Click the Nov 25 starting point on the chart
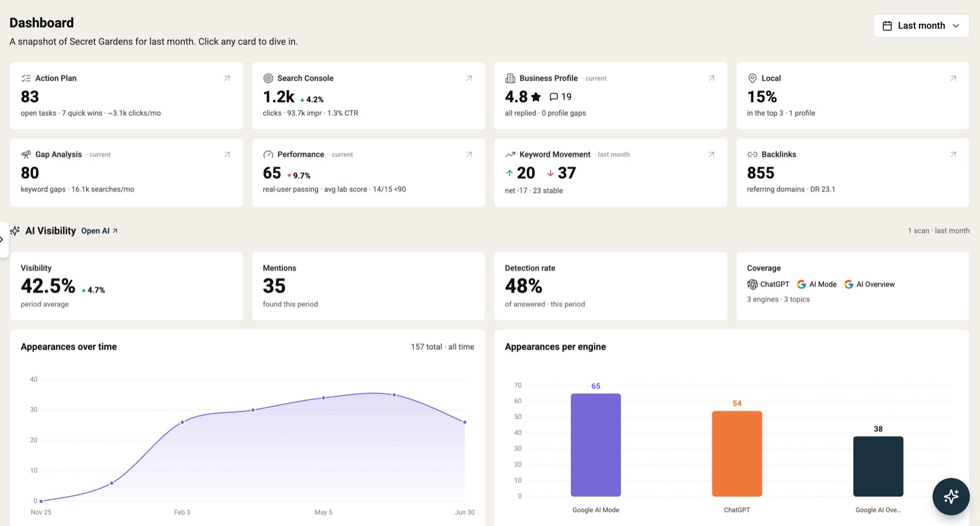Screen dimensions: 980x526 (41, 501)
